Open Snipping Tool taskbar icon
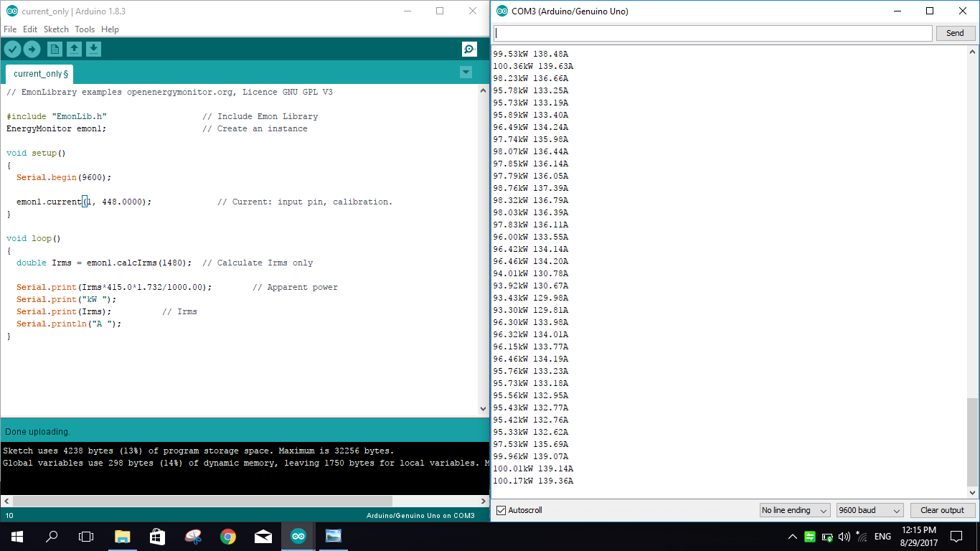This screenshot has height=551, width=980. [x=193, y=536]
